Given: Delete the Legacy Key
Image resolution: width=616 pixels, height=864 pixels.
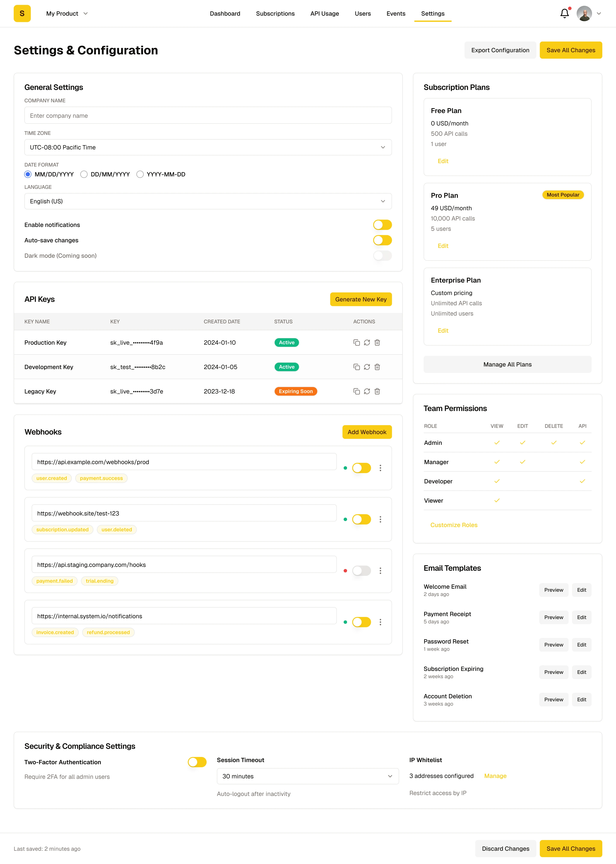Looking at the screenshot, I should point(377,391).
